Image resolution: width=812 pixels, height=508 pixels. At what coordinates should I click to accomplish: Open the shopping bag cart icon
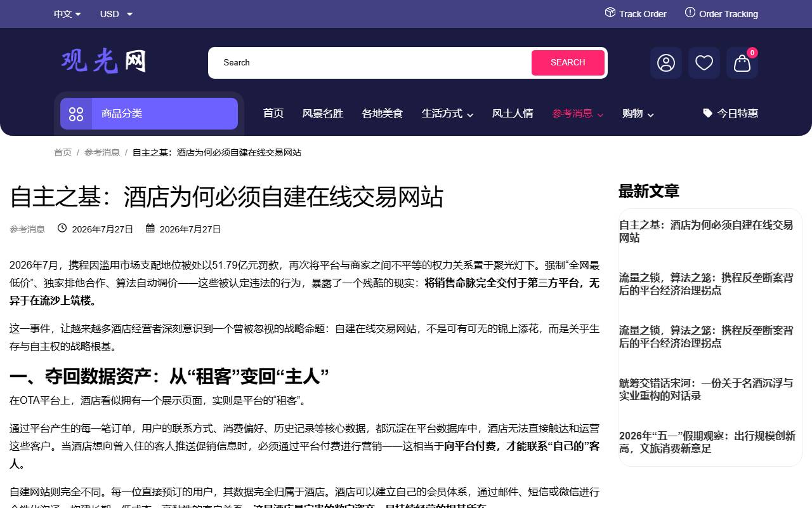point(742,63)
